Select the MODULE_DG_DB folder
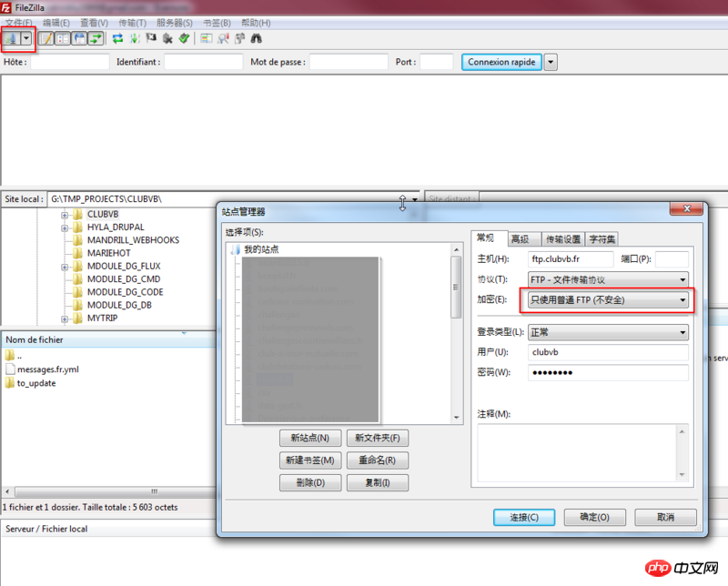This screenshot has height=586, width=728. click(119, 305)
